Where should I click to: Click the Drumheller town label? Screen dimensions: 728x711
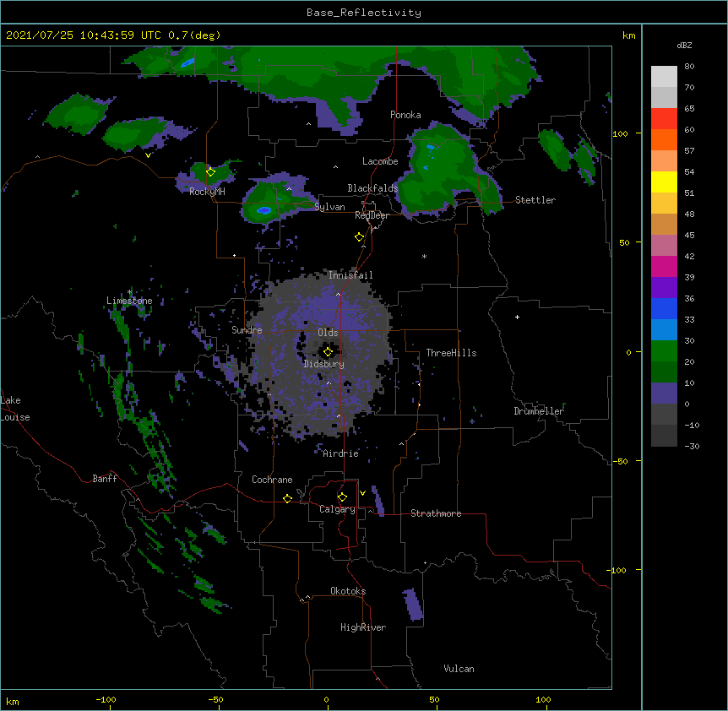pyautogui.click(x=539, y=411)
